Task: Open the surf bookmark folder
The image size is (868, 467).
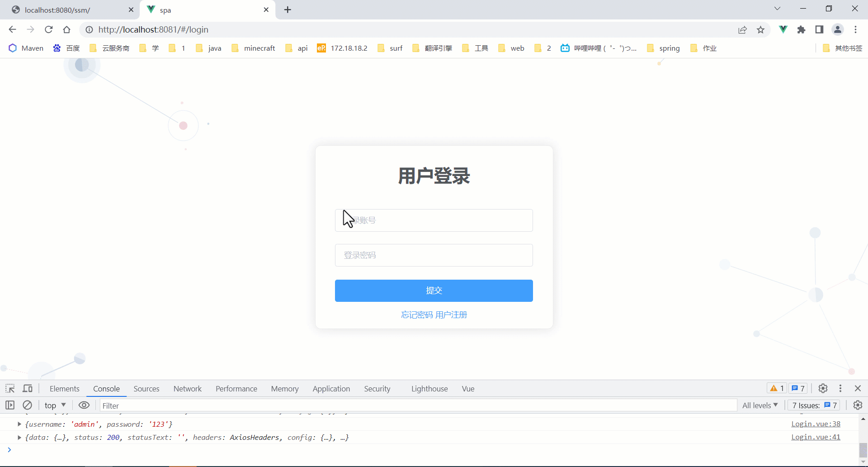Action: [x=390, y=48]
